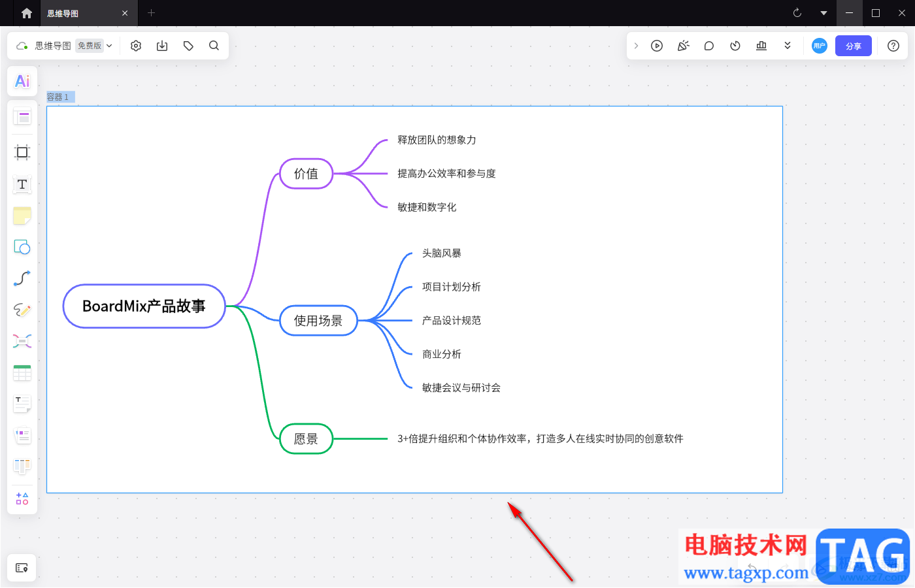Select the connector line tool
The image size is (915, 588).
point(22,278)
